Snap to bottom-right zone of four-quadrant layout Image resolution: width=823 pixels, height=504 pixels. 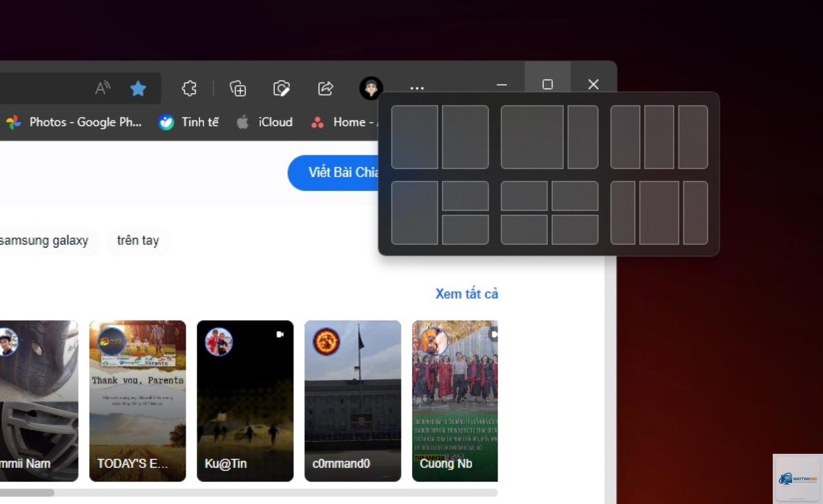click(x=575, y=230)
